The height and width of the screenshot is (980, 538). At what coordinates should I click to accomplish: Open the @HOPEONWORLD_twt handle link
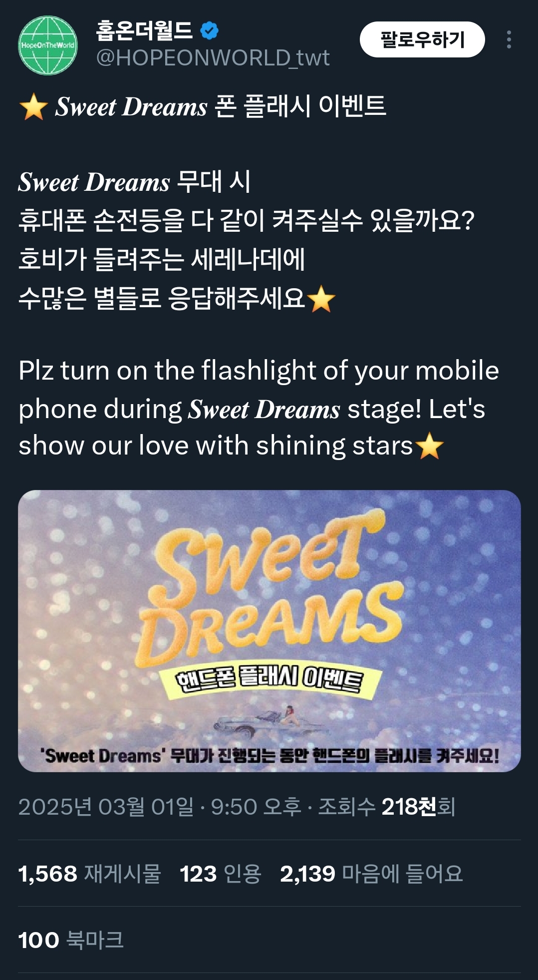(x=213, y=58)
